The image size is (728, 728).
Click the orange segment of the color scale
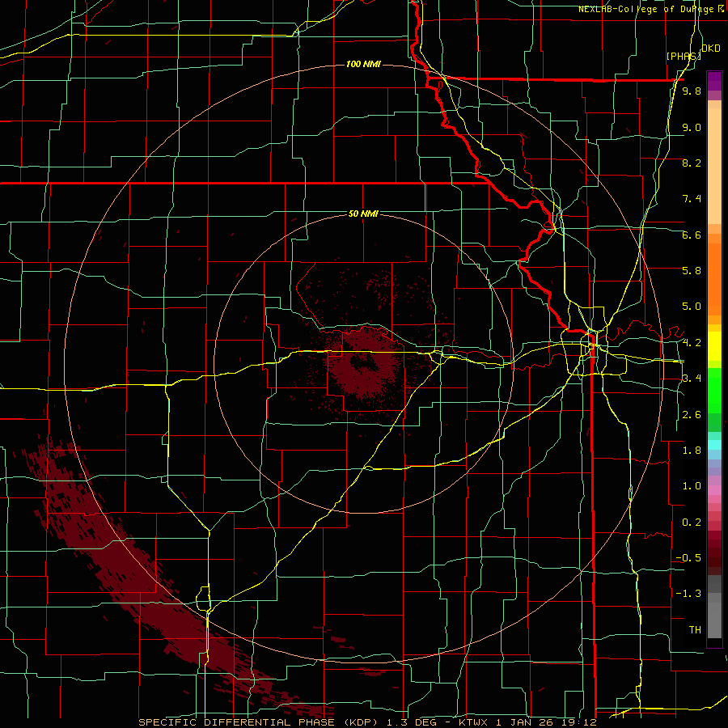coord(714,278)
